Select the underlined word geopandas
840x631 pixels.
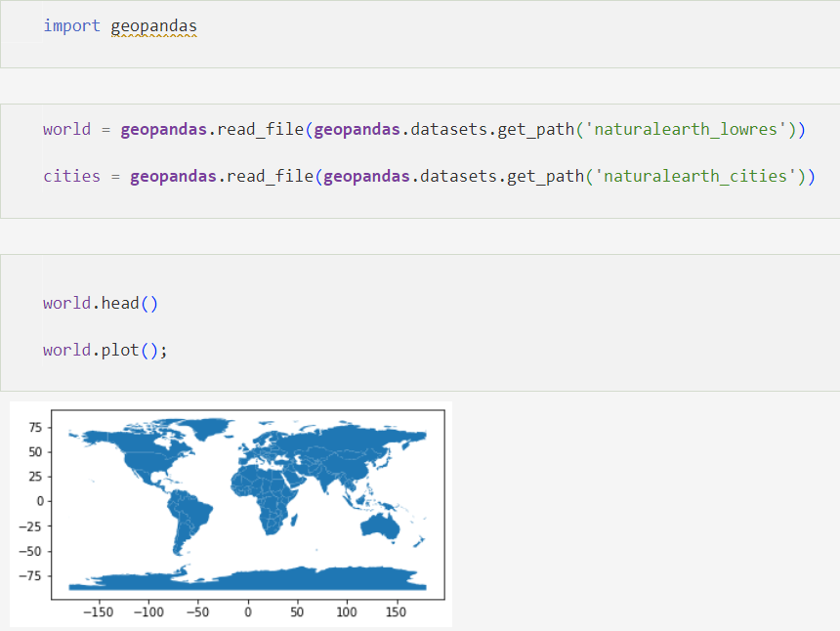pos(153,26)
